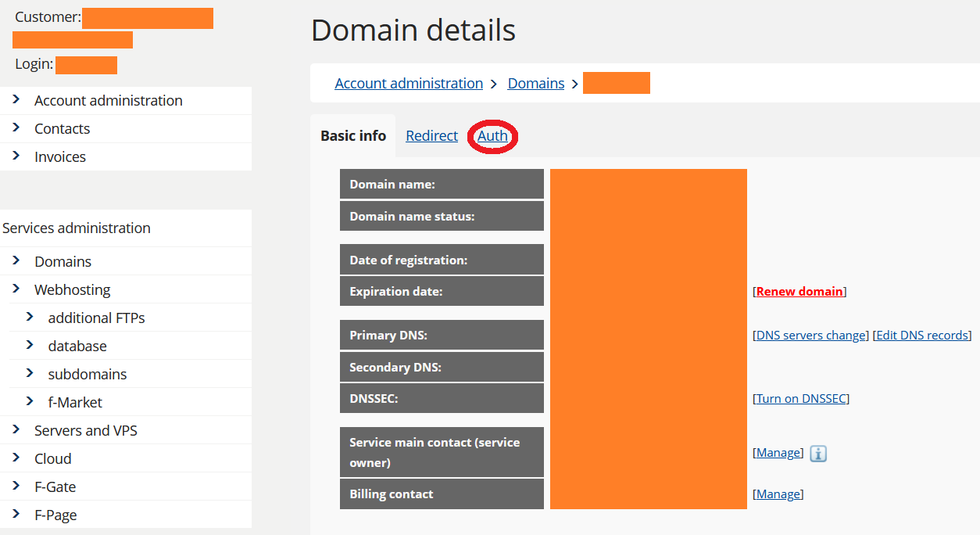Viewport: 980px width, 535px height.
Task: Switch to the Redirect tab
Action: click(x=431, y=136)
